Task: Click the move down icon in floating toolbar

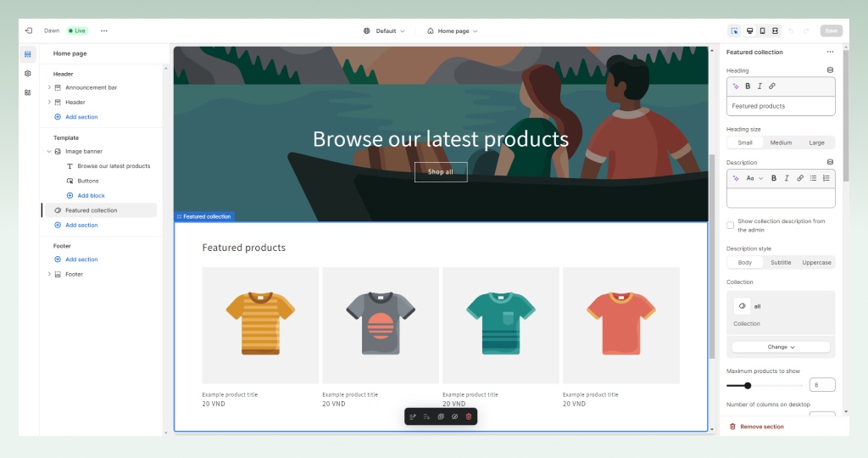Action: tap(426, 416)
